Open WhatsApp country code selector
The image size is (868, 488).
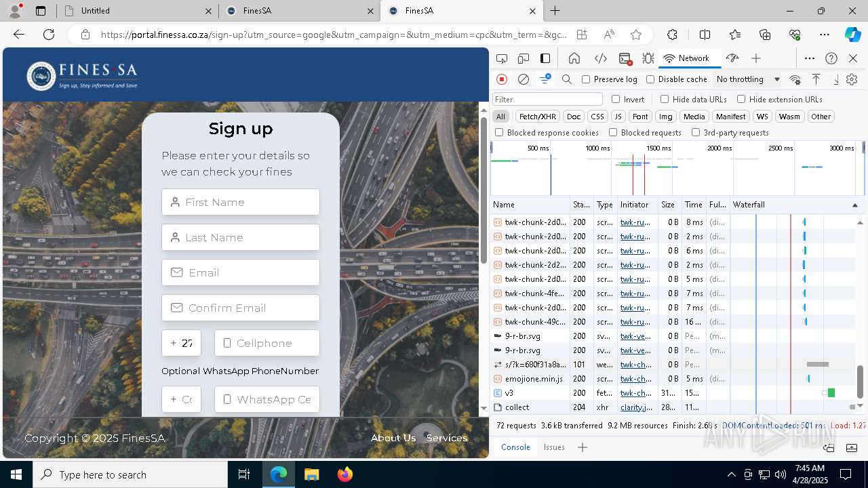pyautogui.click(x=181, y=399)
